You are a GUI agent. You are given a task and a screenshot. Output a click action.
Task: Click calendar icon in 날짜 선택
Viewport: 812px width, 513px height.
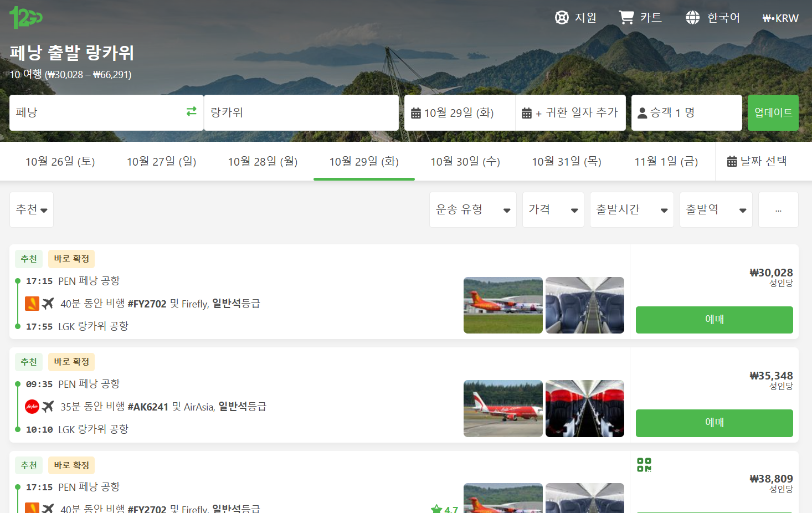coord(732,161)
